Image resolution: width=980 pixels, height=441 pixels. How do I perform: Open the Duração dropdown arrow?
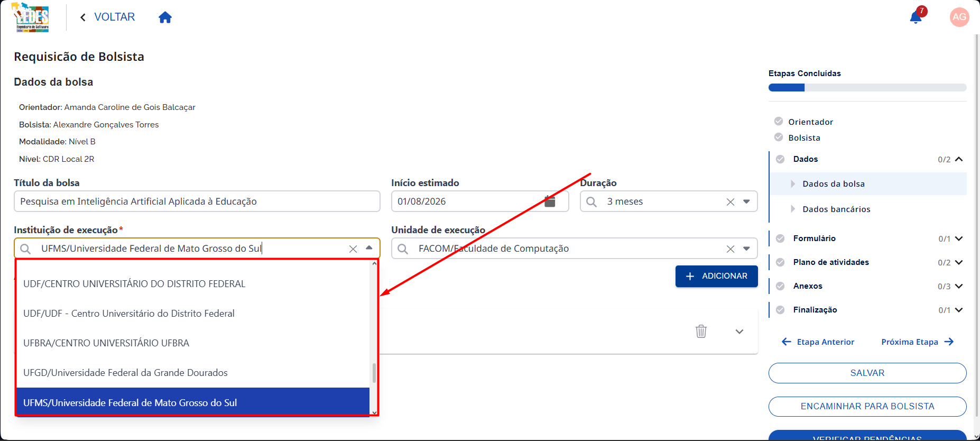click(746, 201)
